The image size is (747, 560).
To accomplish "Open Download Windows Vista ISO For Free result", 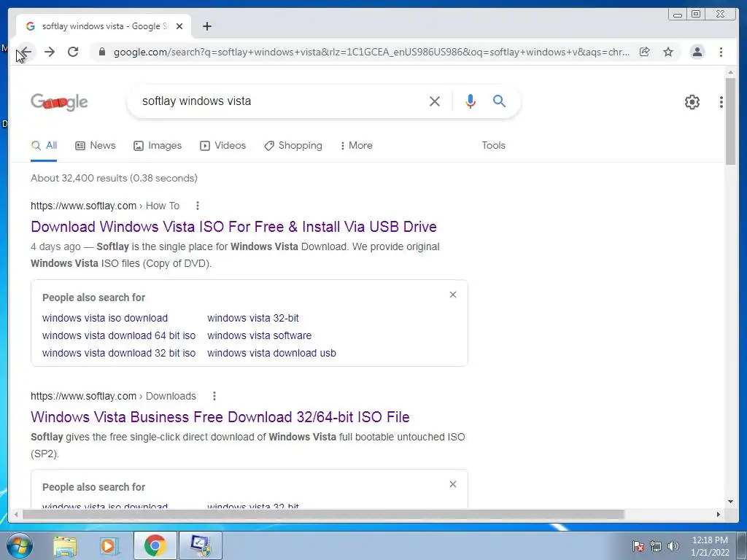I will pyautogui.click(x=233, y=227).
